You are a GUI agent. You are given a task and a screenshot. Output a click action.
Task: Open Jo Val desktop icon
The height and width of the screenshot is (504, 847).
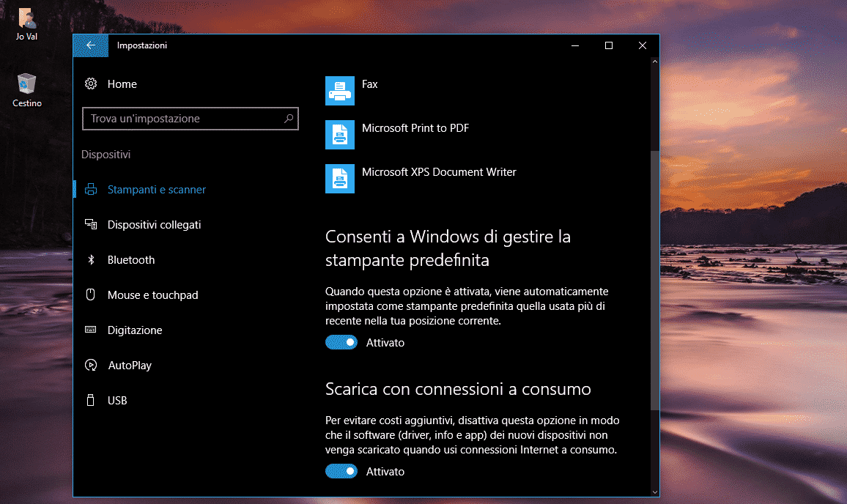tap(26, 24)
